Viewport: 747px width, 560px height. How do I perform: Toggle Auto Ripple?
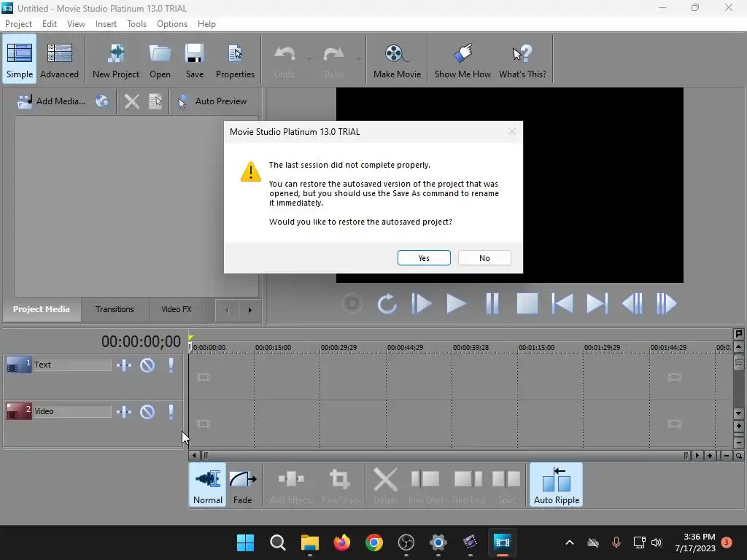pos(557,485)
